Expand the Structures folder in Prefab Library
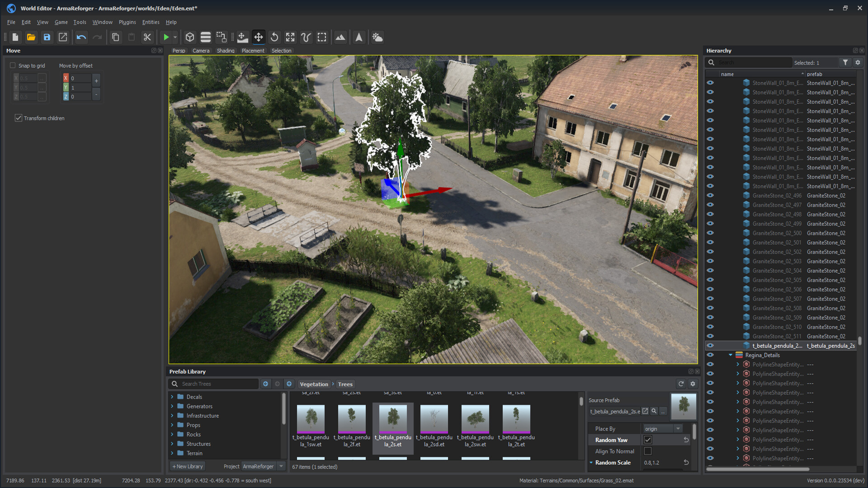 (x=173, y=444)
